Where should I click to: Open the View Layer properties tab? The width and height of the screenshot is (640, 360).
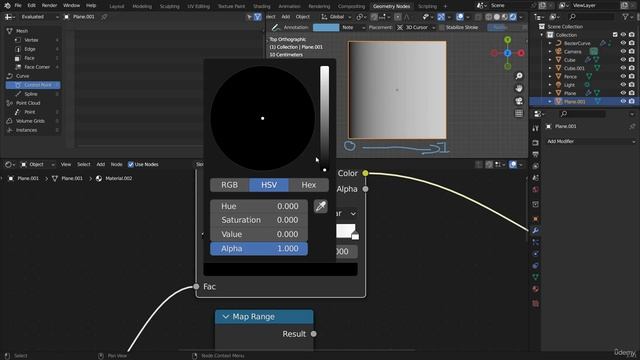pos(535,166)
